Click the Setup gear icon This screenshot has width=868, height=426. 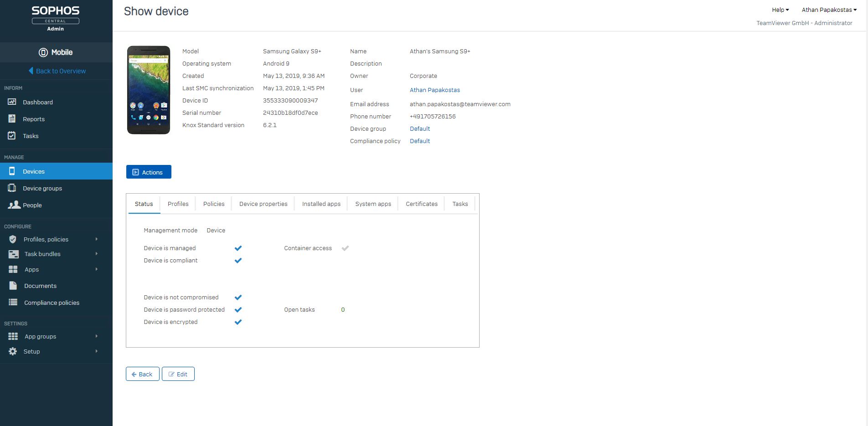(x=13, y=351)
